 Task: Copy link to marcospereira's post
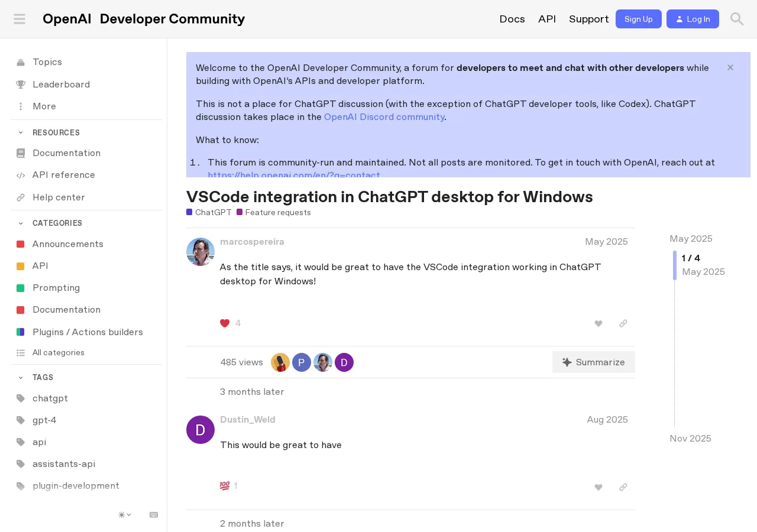point(623,323)
